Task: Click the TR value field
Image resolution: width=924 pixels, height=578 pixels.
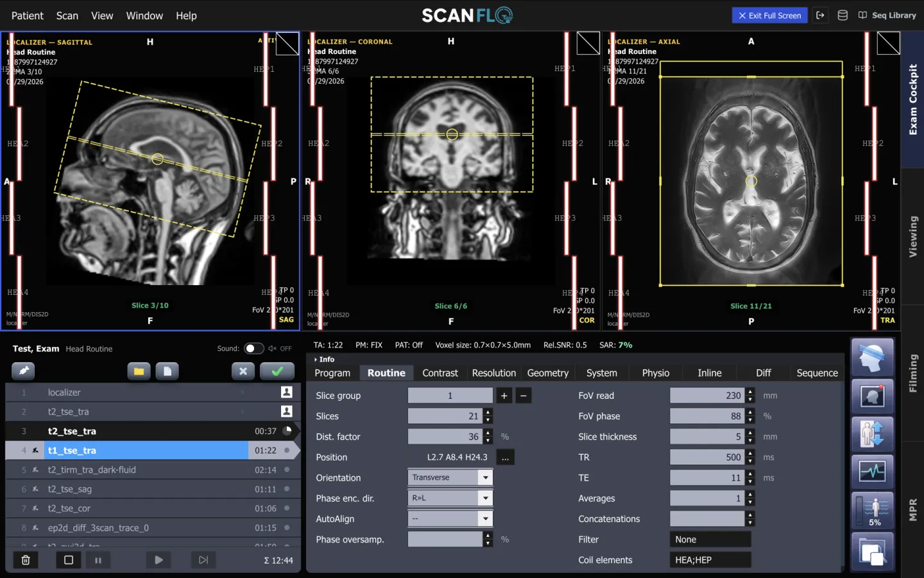Action: pyautogui.click(x=707, y=457)
